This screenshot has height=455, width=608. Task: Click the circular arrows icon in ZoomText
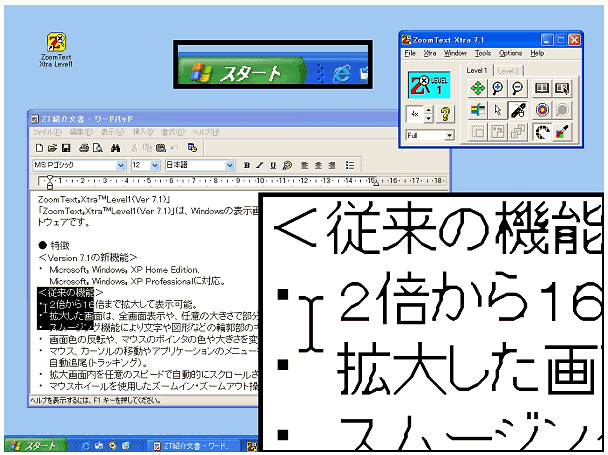coord(542,132)
